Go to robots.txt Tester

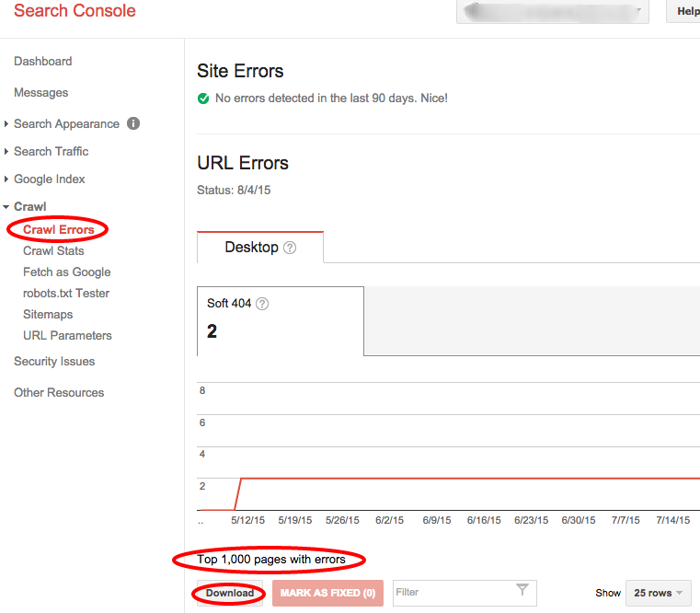click(x=66, y=293)
